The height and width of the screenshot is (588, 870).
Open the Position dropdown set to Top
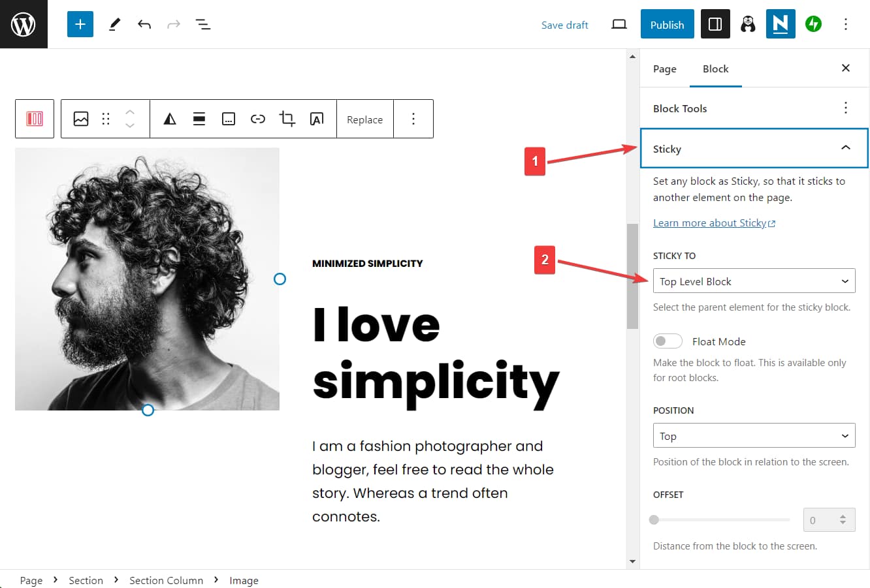pyautogui.click(x=754, y=436)
